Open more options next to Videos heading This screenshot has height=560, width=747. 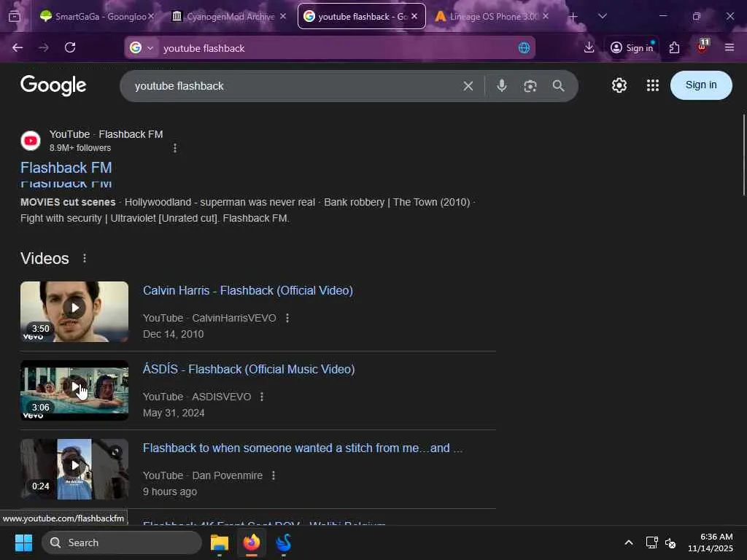[85, 258]
